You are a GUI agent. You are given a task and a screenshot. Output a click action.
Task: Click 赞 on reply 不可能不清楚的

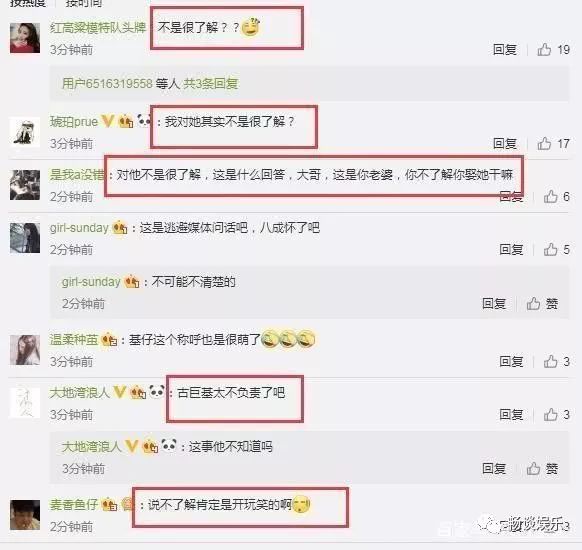[542, 304]
